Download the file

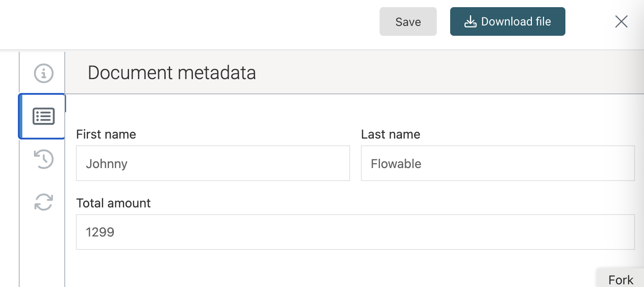(507, 21)
